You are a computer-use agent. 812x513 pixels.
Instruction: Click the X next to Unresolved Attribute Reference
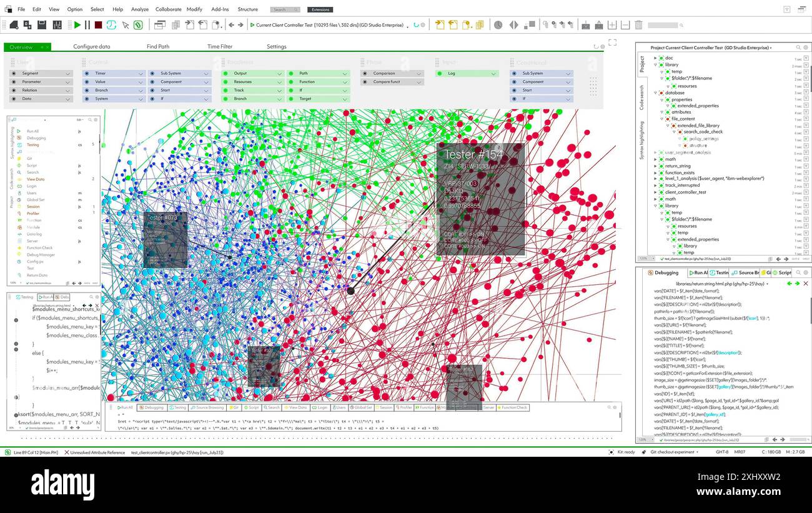[x=67, y=452]
